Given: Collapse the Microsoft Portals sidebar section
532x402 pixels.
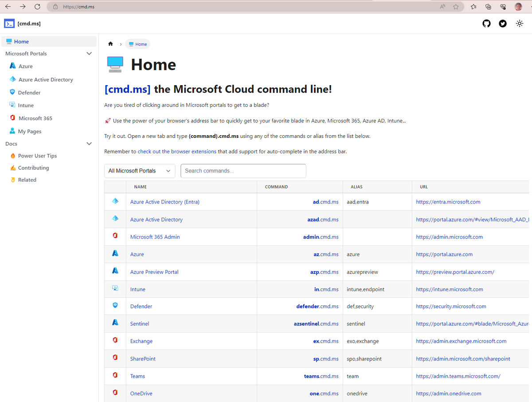Looking at the screenshot, I should tap(89, 54).
